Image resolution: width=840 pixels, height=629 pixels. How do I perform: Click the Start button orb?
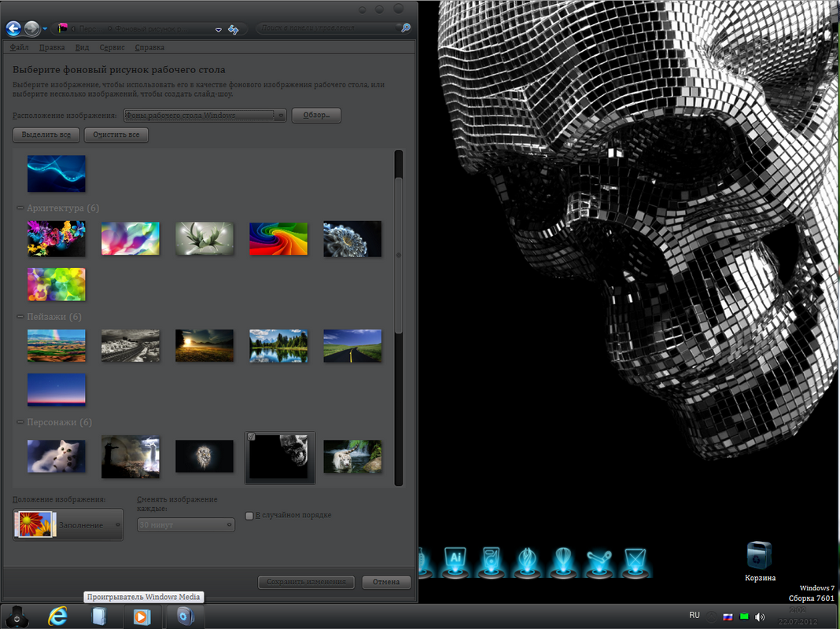point(17,616)
